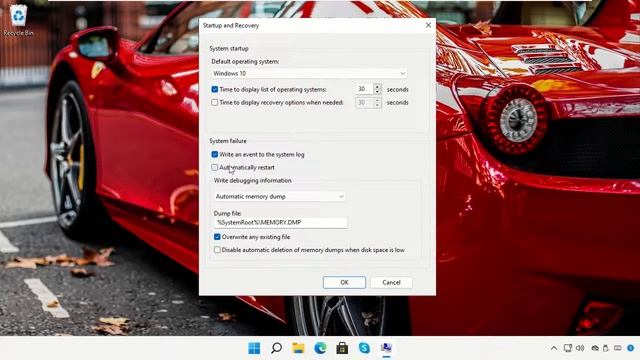The width and height of the screenshot is (640, 360).
Task: Open Skype from taskbar
Action: pyautogui.click(x=364, y=348)
